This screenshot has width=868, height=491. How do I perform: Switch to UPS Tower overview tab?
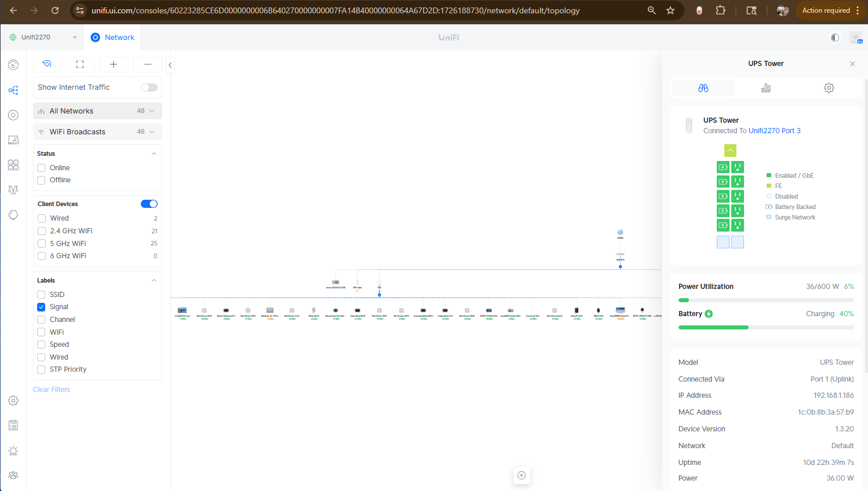pos(703,88)
